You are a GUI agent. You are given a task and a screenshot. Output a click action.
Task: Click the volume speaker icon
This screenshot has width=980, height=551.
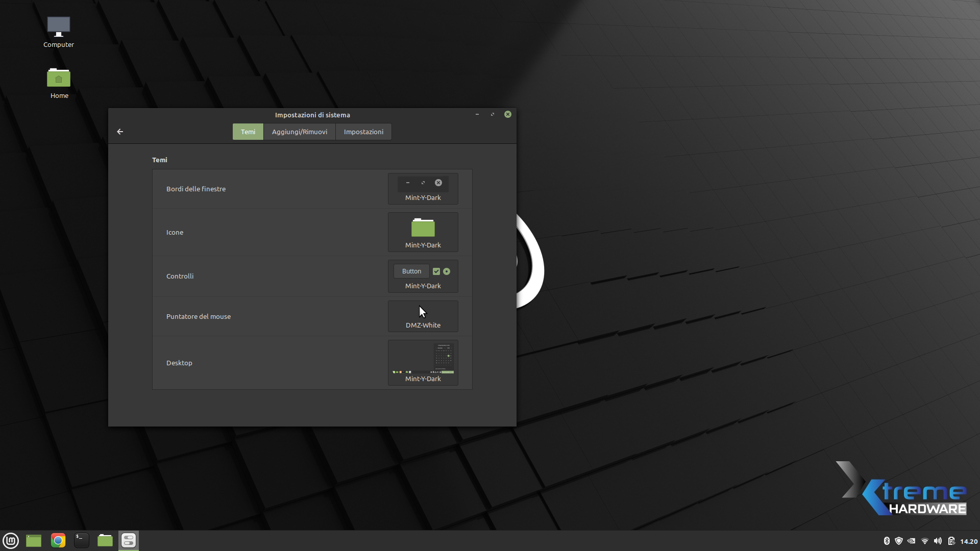(x=938, y=541)
